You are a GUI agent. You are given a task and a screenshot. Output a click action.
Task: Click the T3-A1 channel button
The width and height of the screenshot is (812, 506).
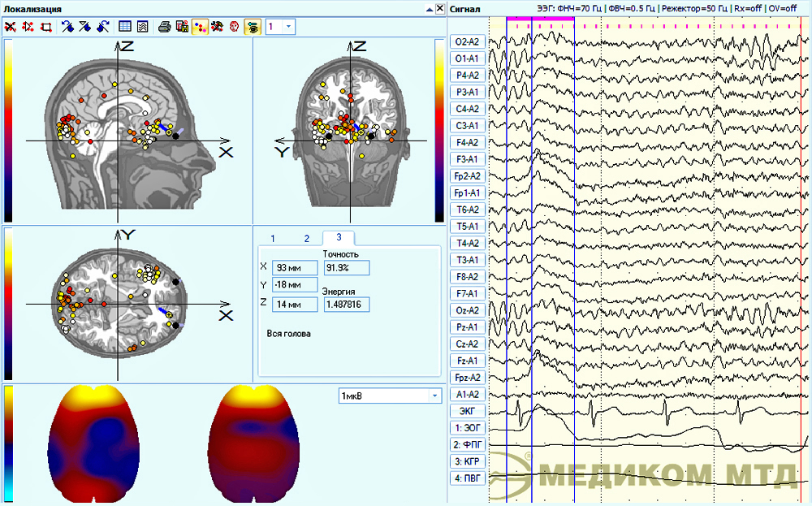[468, 260]
